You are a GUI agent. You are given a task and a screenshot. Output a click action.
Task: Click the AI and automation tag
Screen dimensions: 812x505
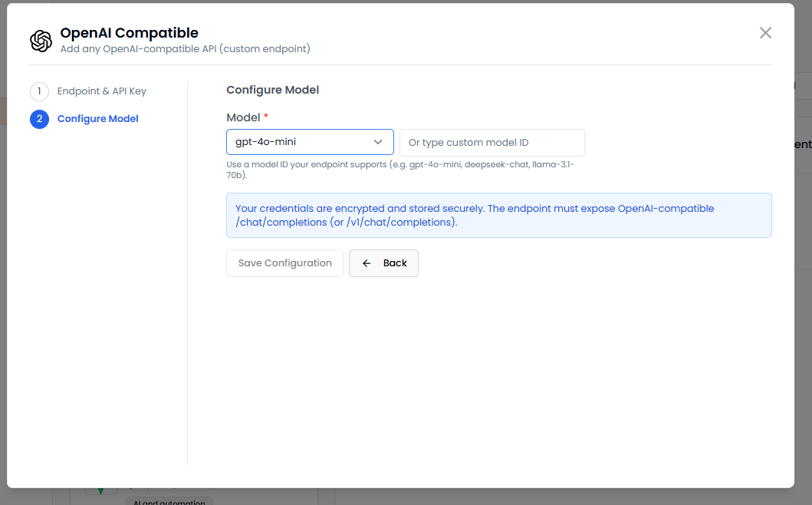point(169,501)
